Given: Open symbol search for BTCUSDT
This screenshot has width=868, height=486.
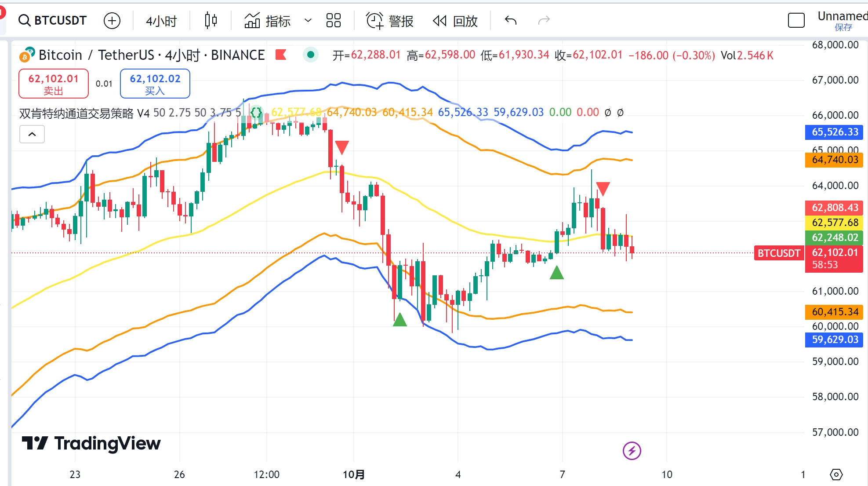Looking at the screenshot, I should click(x=52, y=20).
